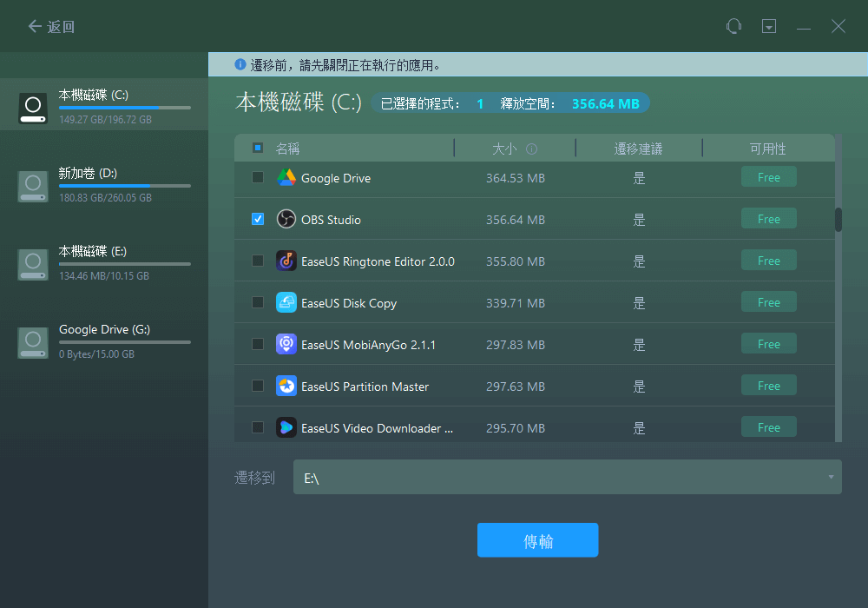Click the Free badge for EaseUS MobiAnyGo
This screenshot has width=868, height=608.
click(x=769, y=344)
